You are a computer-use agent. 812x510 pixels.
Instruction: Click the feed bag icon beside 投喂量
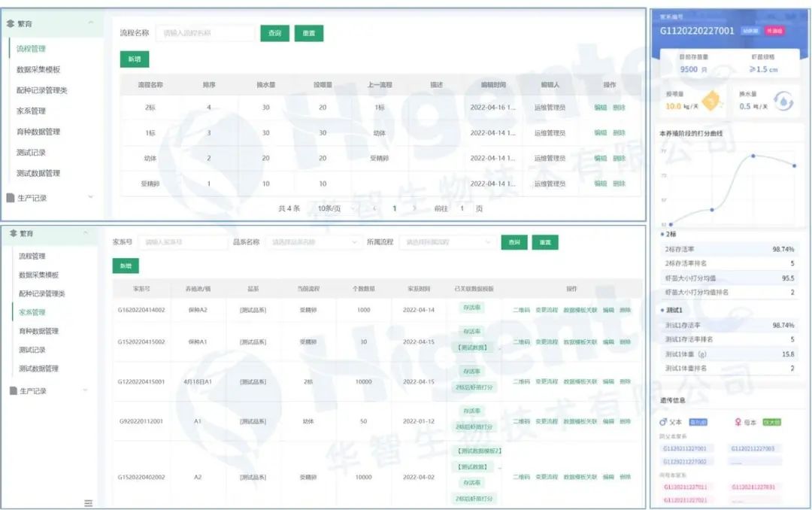[711, 101]
